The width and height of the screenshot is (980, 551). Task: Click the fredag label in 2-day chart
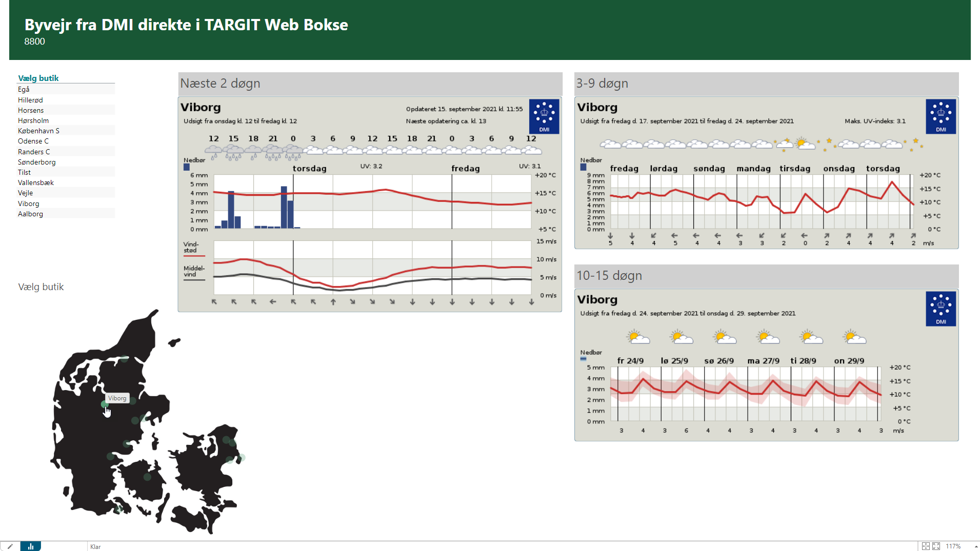pos(466,169)
